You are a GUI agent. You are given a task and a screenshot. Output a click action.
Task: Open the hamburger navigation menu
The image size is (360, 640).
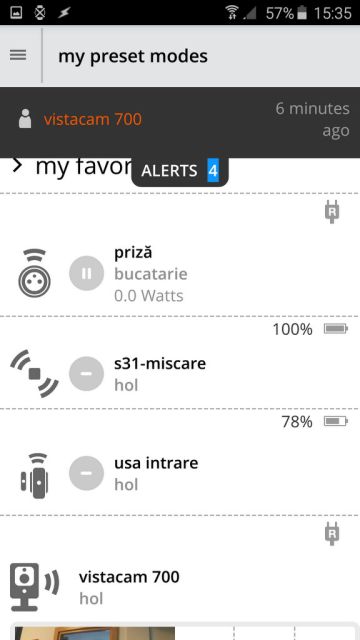18,55
